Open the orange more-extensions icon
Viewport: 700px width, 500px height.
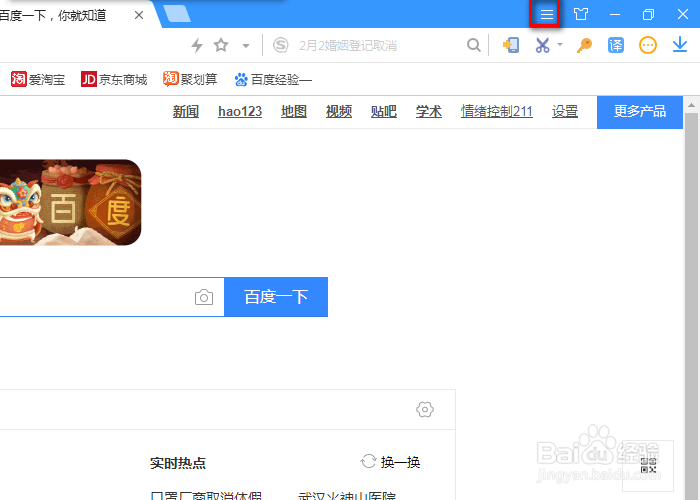tap(648, 45)
